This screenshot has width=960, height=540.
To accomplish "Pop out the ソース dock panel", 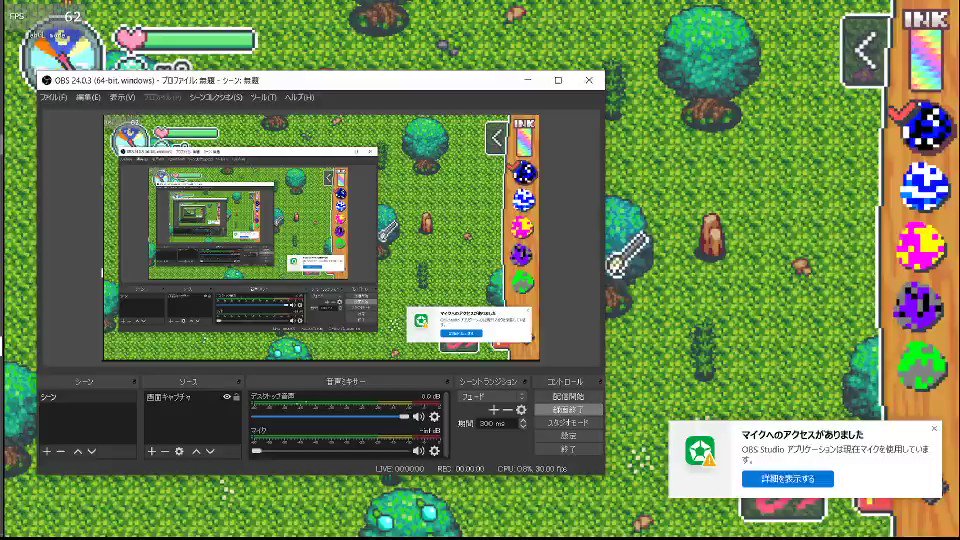I will [238, 381].
